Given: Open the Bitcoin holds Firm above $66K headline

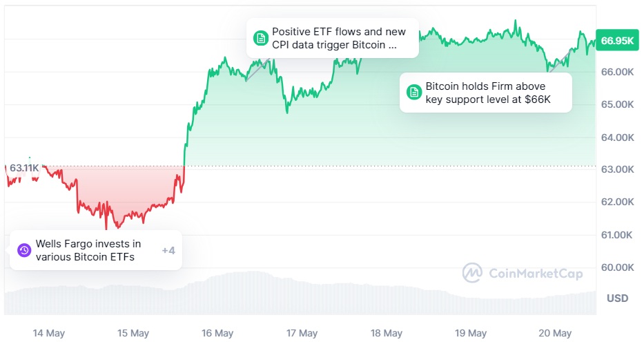Looking at the screenshot, I should (x=488, y=93).
